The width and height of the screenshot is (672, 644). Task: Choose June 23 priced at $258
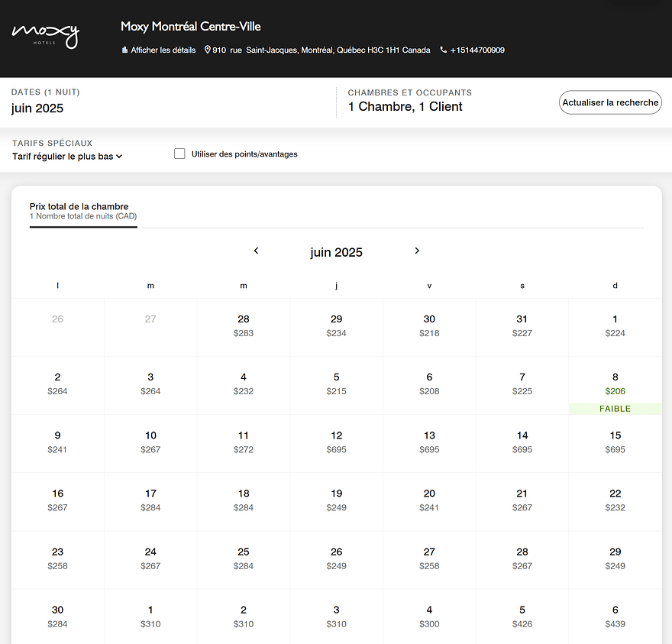(x=57, y=560)
